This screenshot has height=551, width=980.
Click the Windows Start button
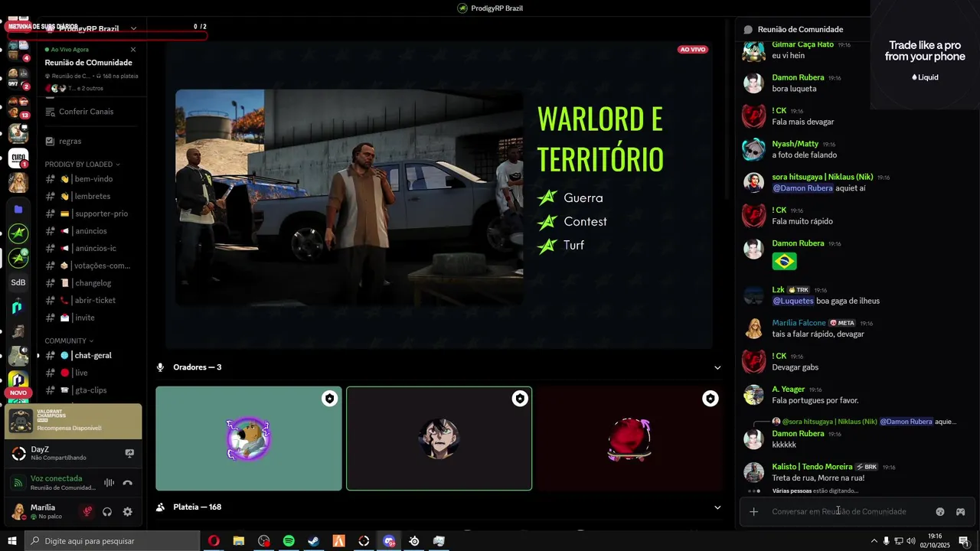coord(12,541)
